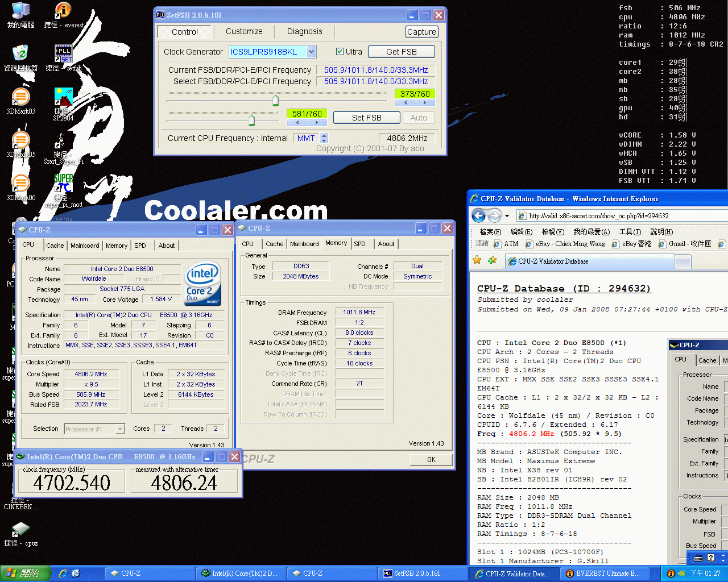Switch to the Diagnosis tab in SetFSB

tap(304, 32)
